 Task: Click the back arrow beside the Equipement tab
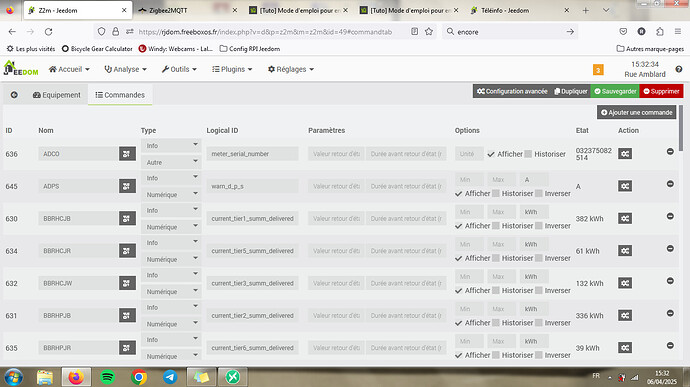[14, 95]
